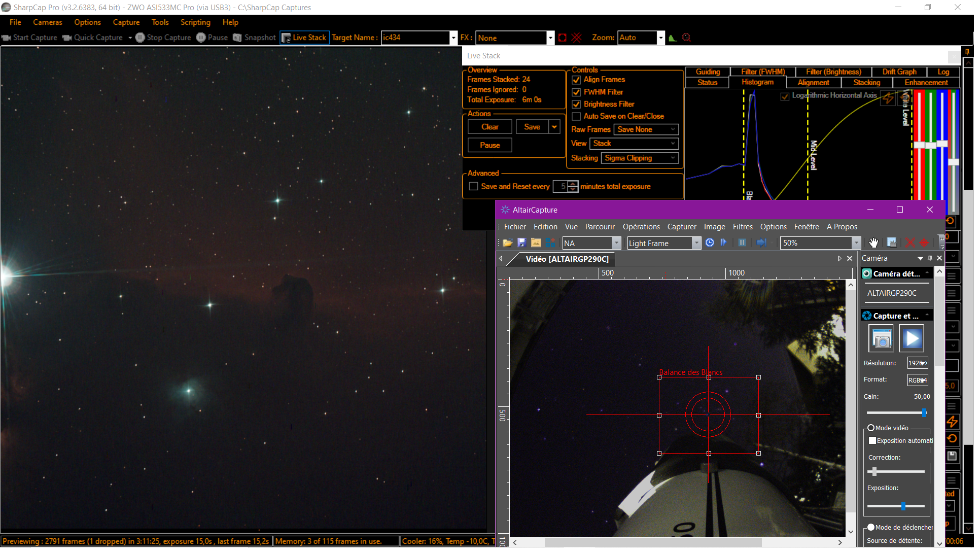Open the View Stack dropdown

[634, 144]
